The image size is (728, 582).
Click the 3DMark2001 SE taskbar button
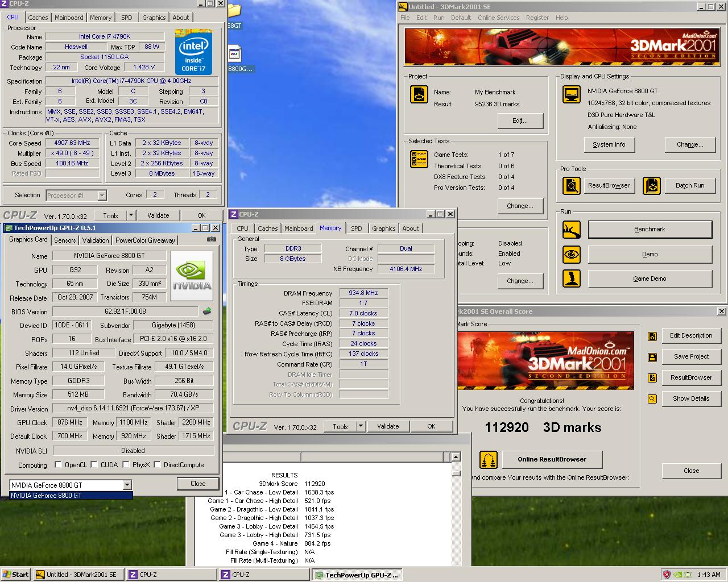click(79, 575)
